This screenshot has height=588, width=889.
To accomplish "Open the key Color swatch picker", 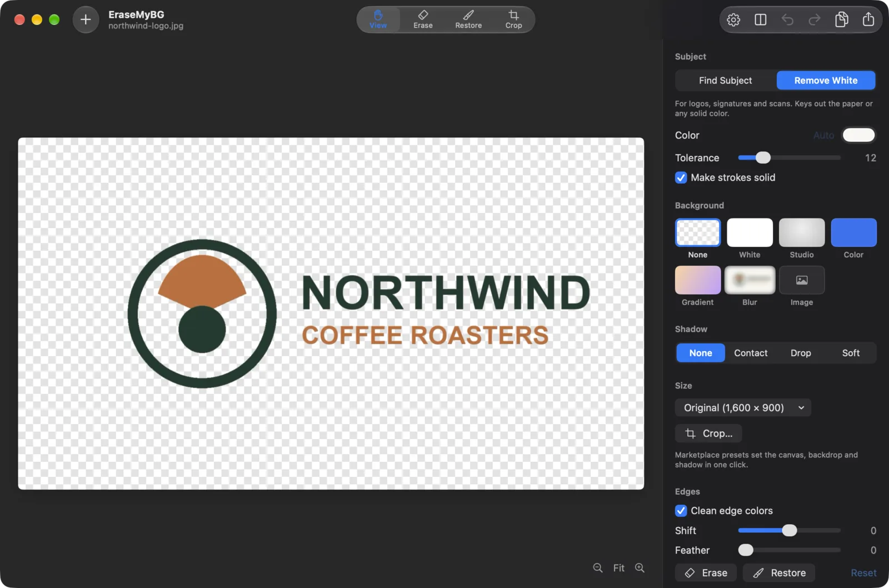I will (858, 135).
